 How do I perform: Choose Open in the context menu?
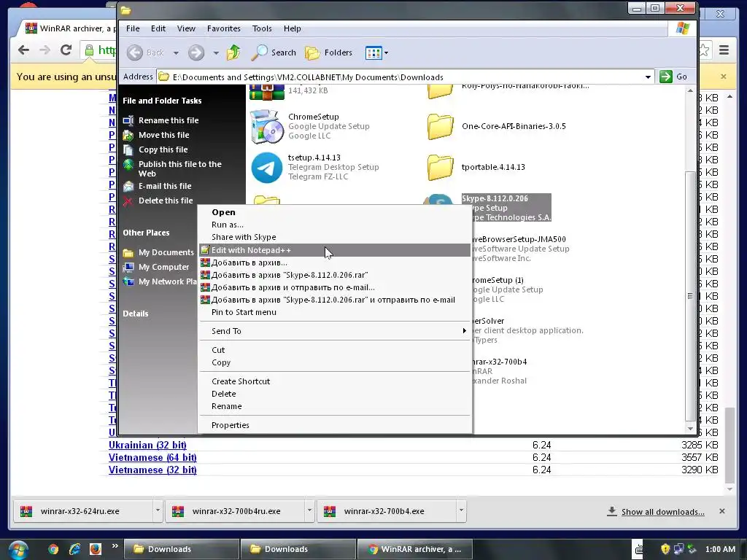coord(335,212)
